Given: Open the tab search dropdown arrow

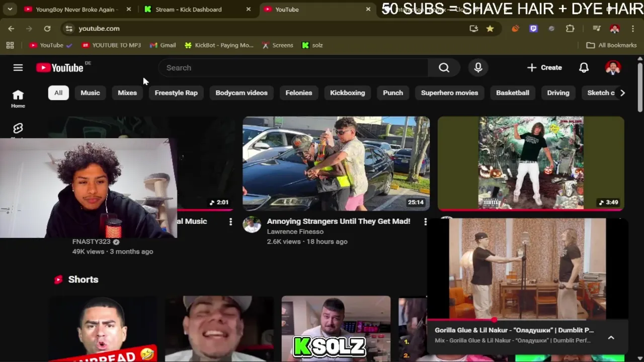Looking at the screenshot, I should pyautogui.click(x=10, y=9).
